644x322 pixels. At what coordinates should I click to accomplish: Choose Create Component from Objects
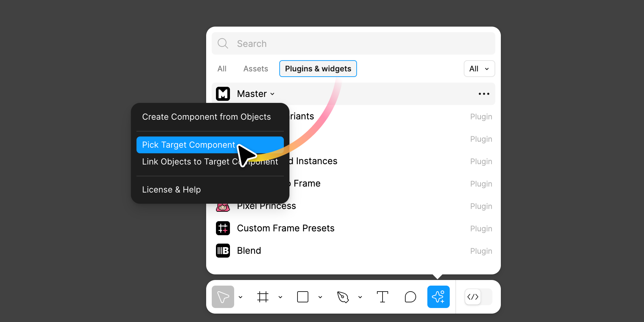210,117
